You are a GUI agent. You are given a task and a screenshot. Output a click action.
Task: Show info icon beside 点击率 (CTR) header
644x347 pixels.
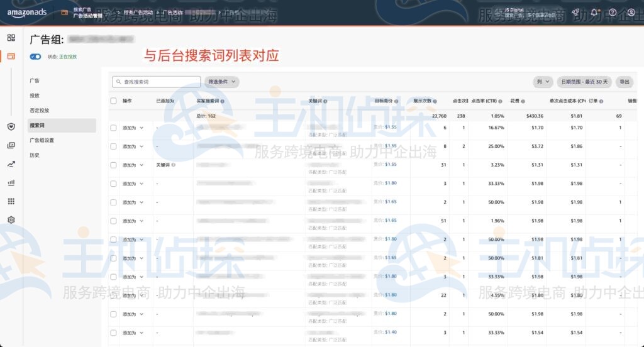click(x=500, y=101)
